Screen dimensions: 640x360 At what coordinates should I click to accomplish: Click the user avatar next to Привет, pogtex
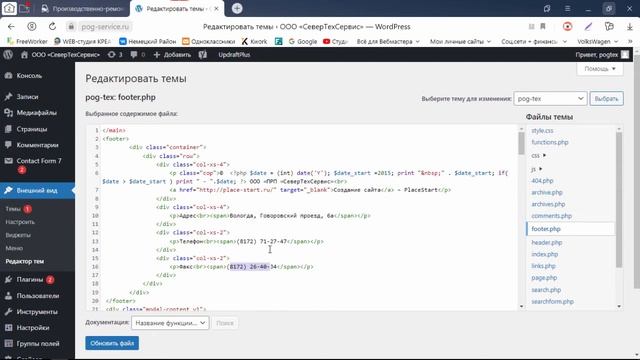625,54
